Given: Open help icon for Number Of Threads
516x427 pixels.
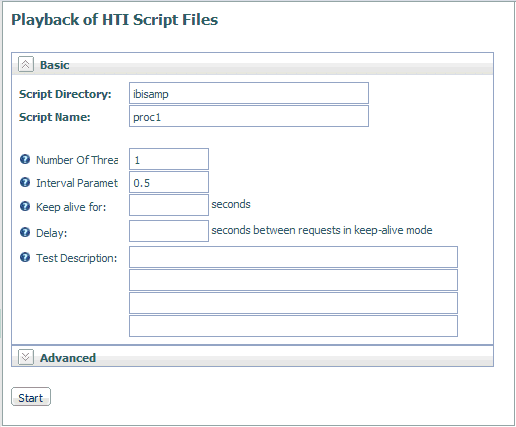Looking at the screenshot, I should pos(25,159).
